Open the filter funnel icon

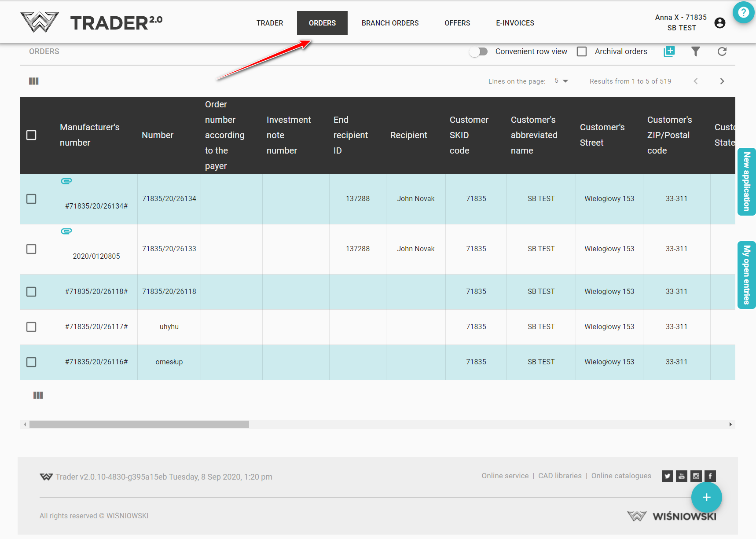coord(695,51)
